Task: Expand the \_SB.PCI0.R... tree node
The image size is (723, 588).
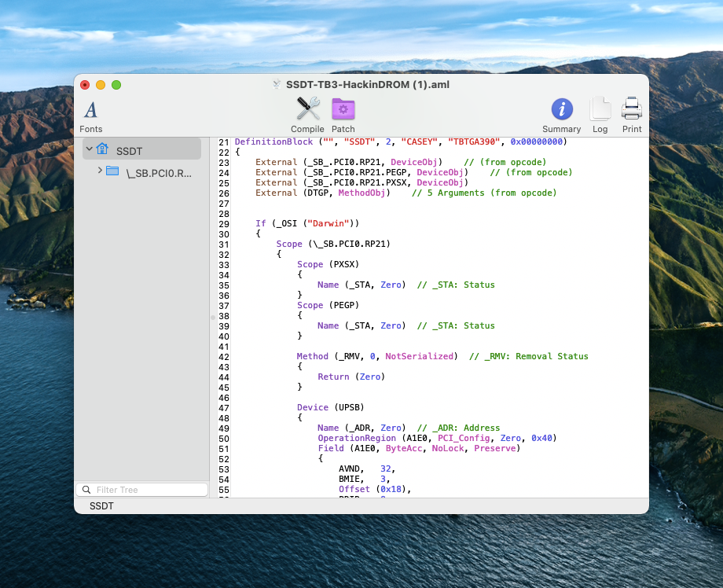Action: click(x=100, y=171)
